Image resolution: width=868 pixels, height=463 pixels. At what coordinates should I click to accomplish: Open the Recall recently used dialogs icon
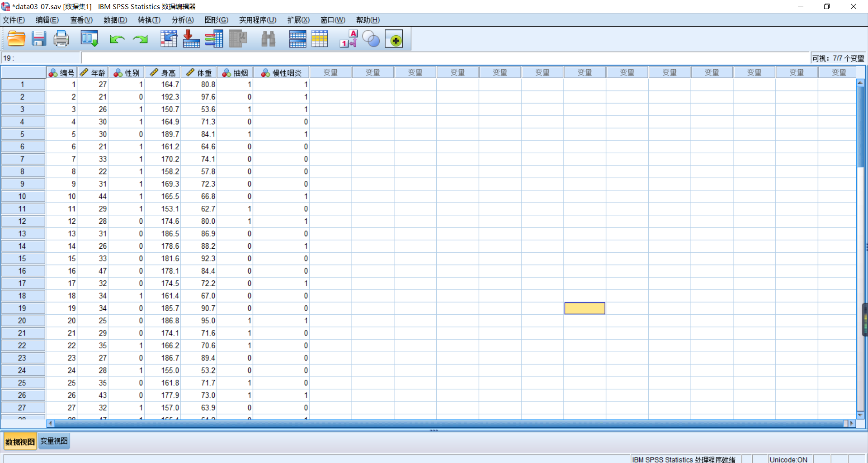pos(89,39)
